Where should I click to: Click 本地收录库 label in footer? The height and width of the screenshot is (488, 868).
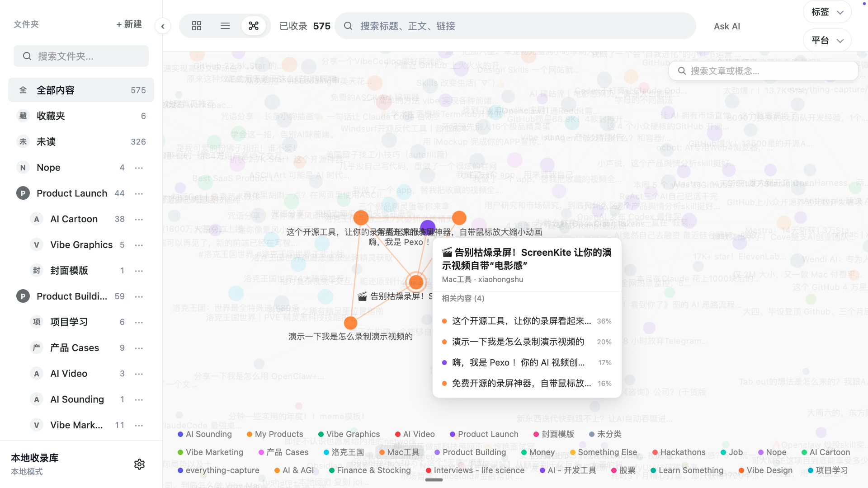pos(35,458)
